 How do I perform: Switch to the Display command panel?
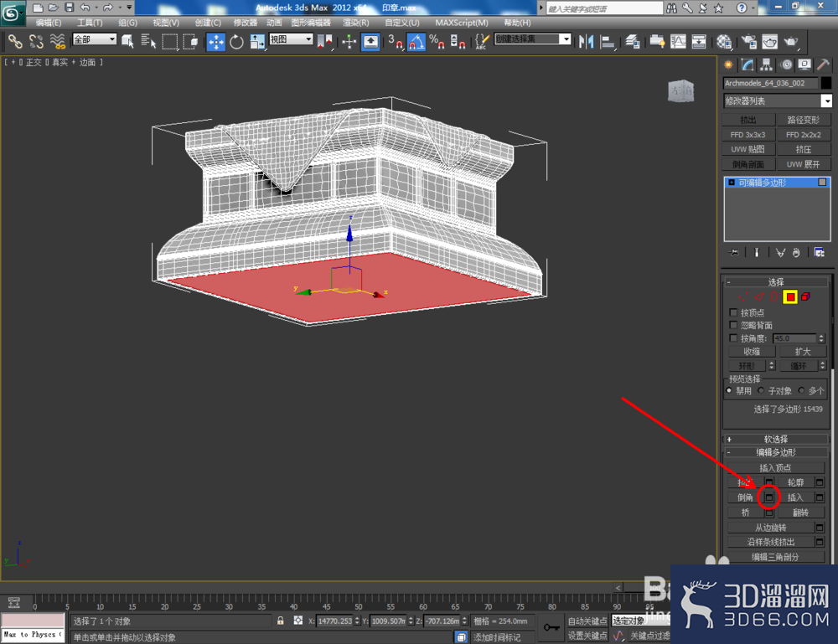[x=804, y=65]
